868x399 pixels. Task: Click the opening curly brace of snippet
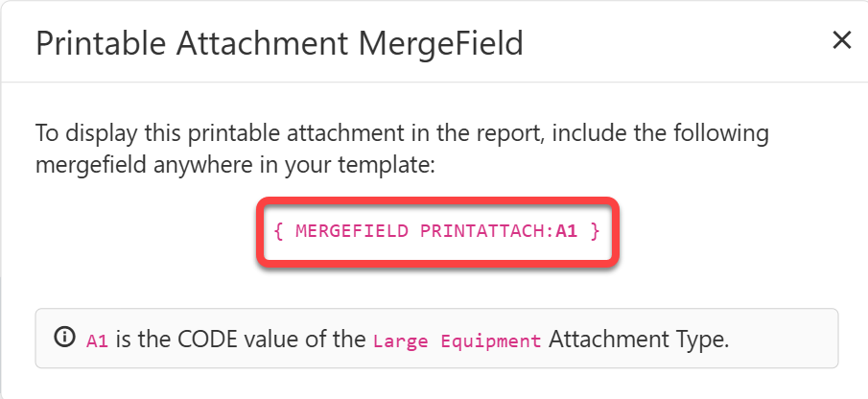coord(277,231)
